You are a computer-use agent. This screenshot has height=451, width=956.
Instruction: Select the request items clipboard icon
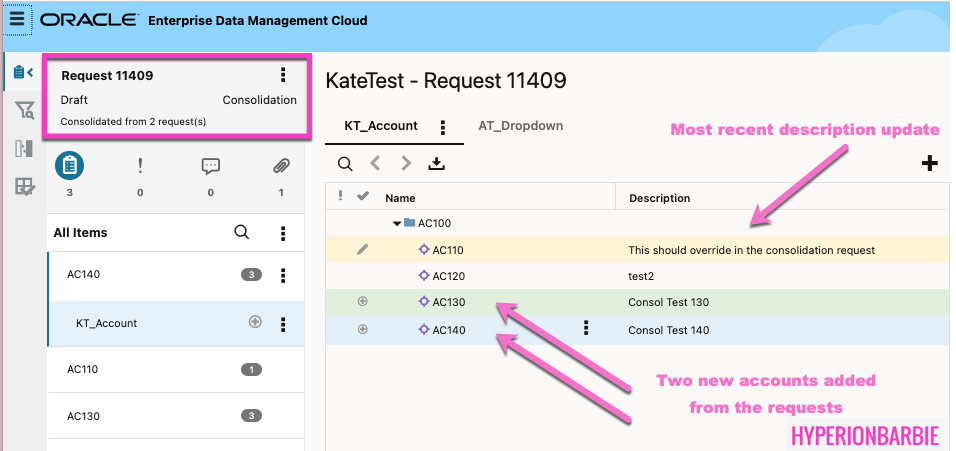point(69,165)
